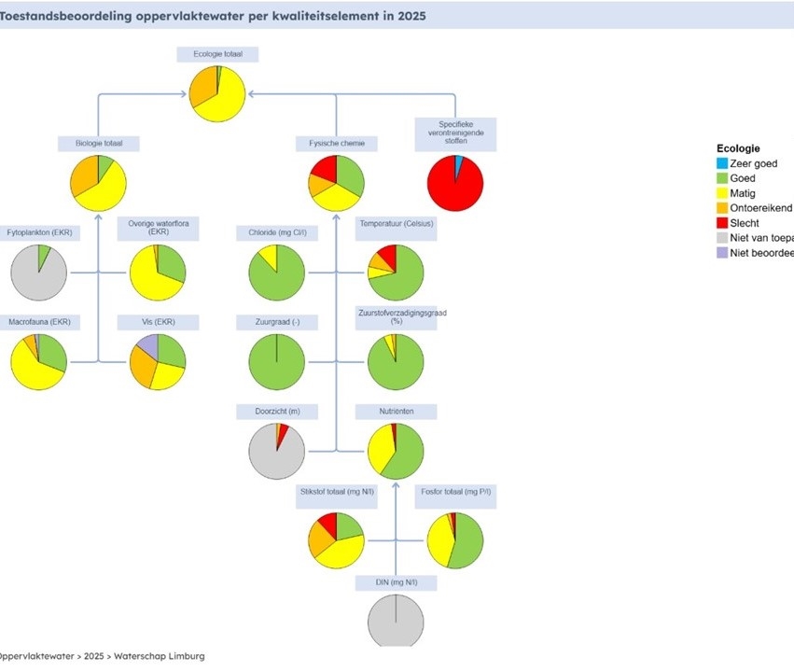Click the red Slecht legend swatch

tap(722, 223)
